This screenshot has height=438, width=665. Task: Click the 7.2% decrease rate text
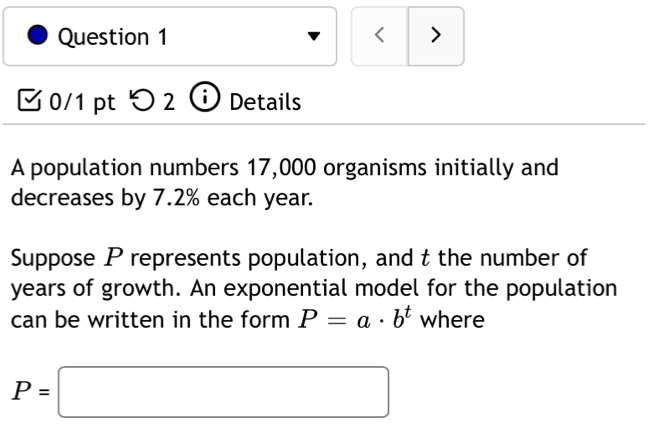[177, 197]
